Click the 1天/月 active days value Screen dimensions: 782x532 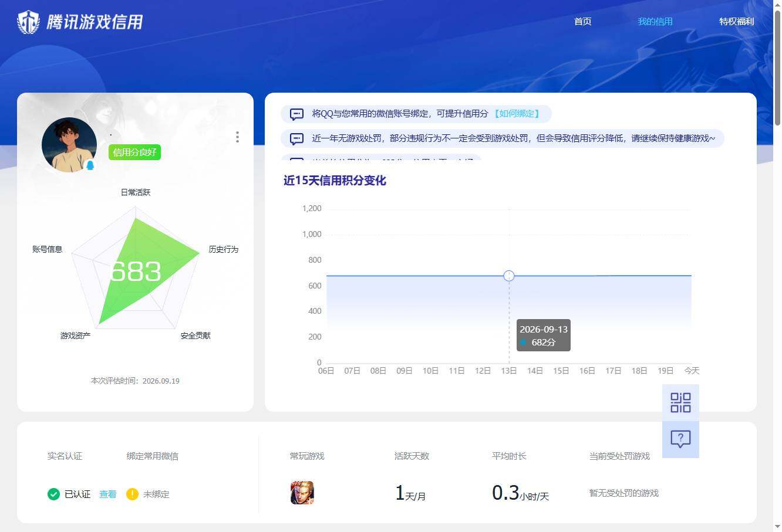click(410, 493)
